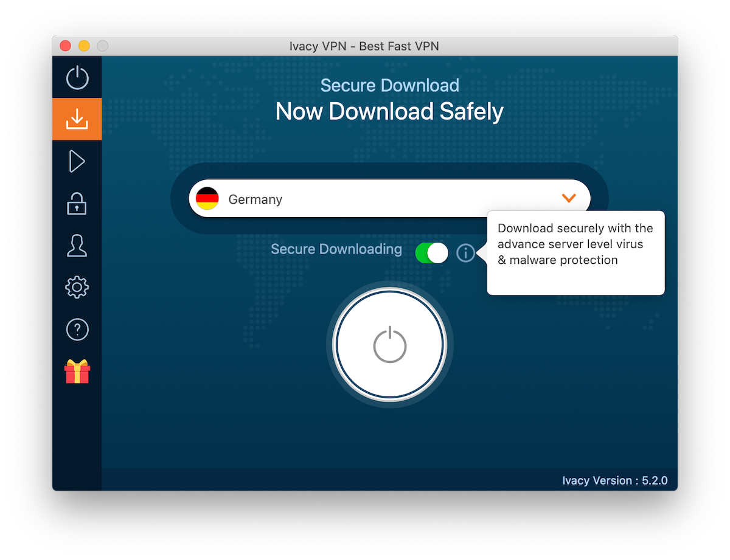This screenshot has height=560, width=730.
Task: Toggle the Secure Downloading switch off
Action: [432, 252]
